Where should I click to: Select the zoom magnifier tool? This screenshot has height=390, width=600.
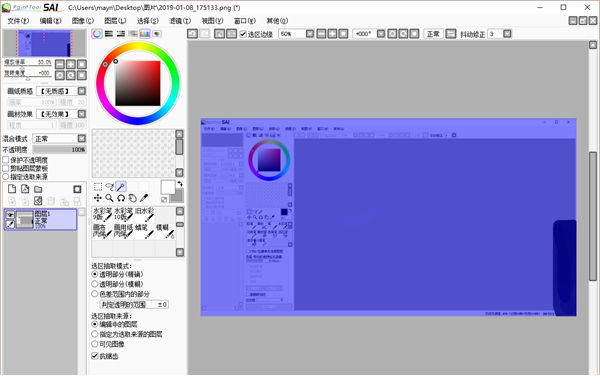[109, 198]
